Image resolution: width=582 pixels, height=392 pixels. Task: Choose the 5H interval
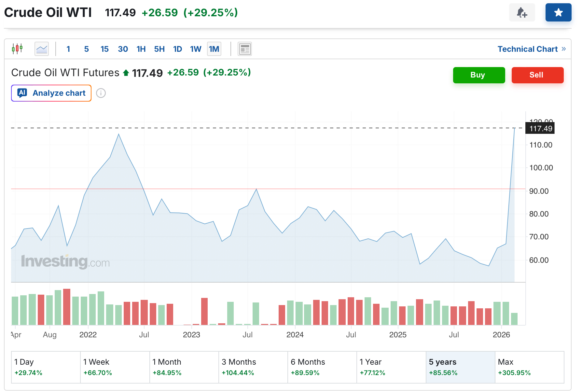coord(159,49)
